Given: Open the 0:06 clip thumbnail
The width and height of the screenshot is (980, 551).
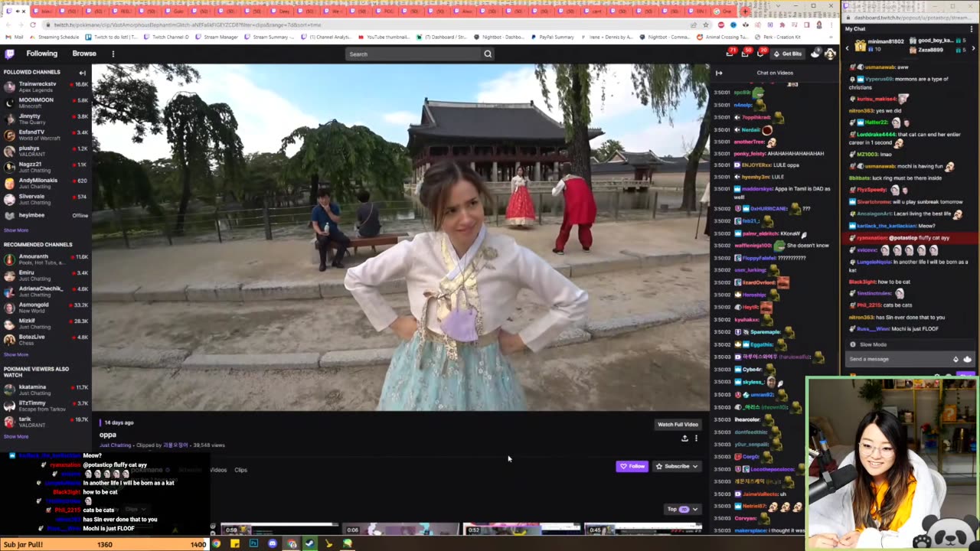Looking at the screenshot, I should tap(400, 529).
